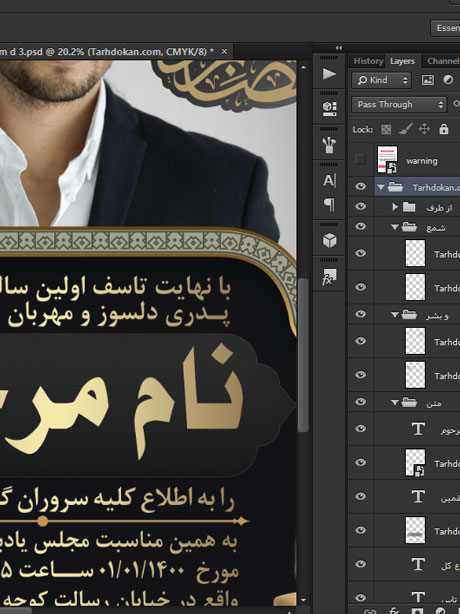Open the Brush Presets panel icon

(329, 145)
